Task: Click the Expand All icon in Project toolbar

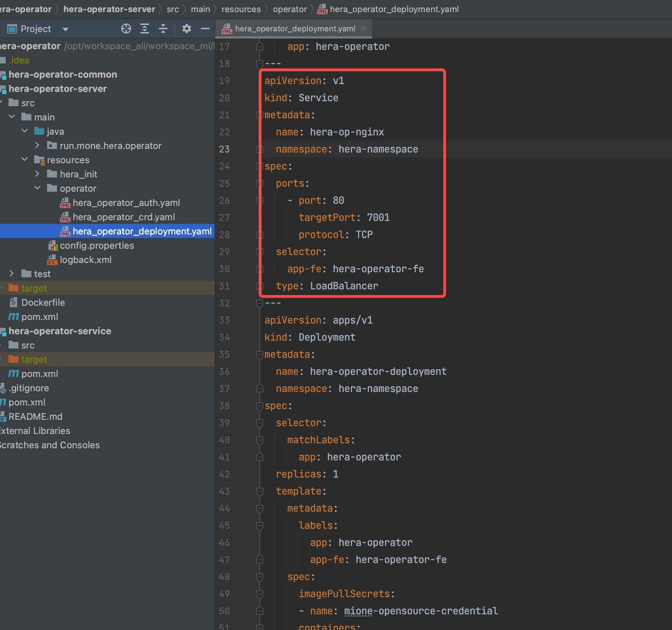Action: point(144,29)
